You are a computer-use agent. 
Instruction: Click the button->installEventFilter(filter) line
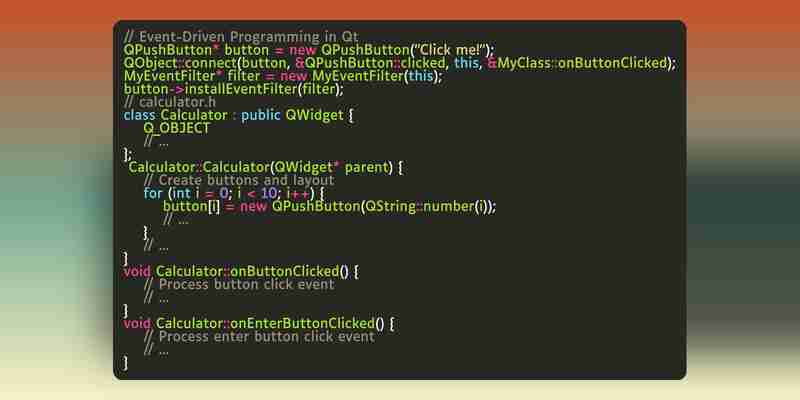[234, 89]
